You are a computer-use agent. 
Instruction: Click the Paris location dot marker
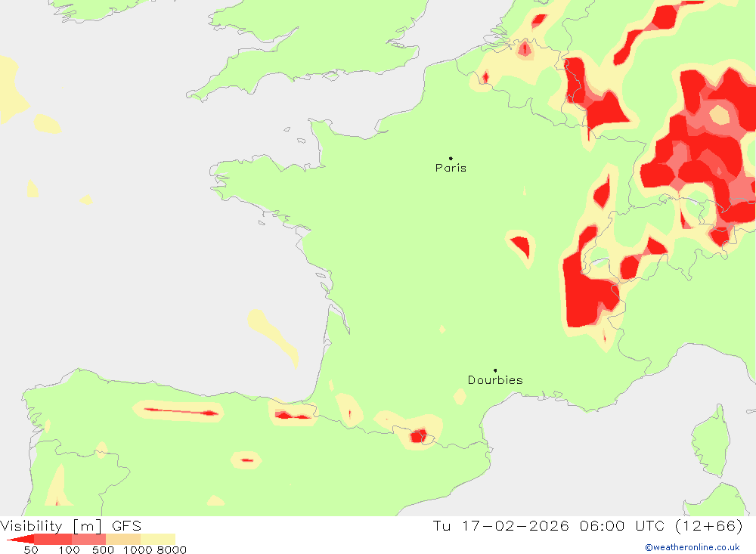[x=451, y=158]
